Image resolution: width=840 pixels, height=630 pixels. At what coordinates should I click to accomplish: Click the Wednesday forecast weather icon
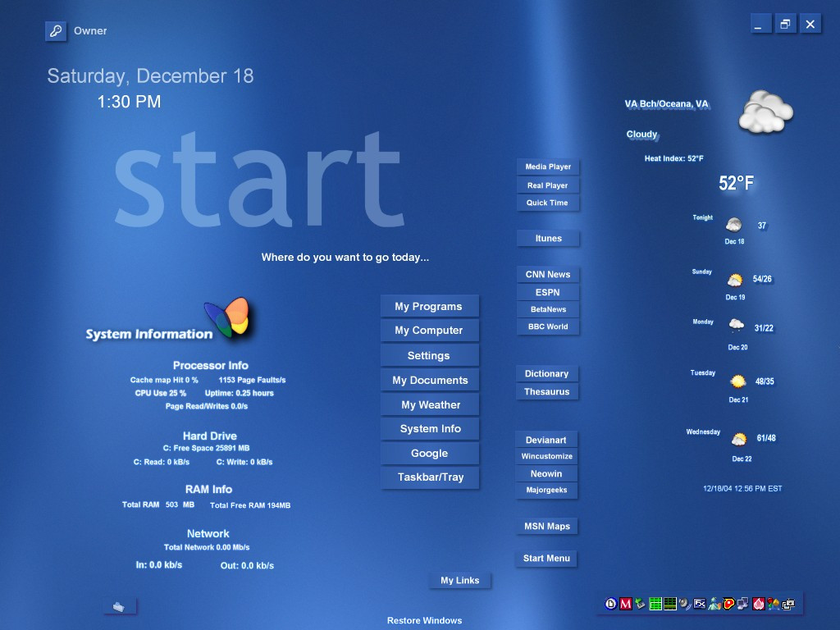[739, 440]
